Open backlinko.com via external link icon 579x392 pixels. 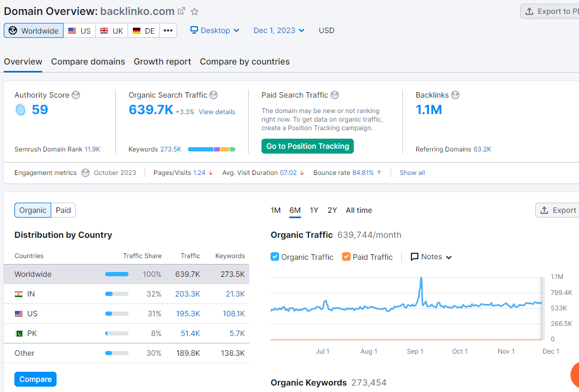tap(182, 10)
